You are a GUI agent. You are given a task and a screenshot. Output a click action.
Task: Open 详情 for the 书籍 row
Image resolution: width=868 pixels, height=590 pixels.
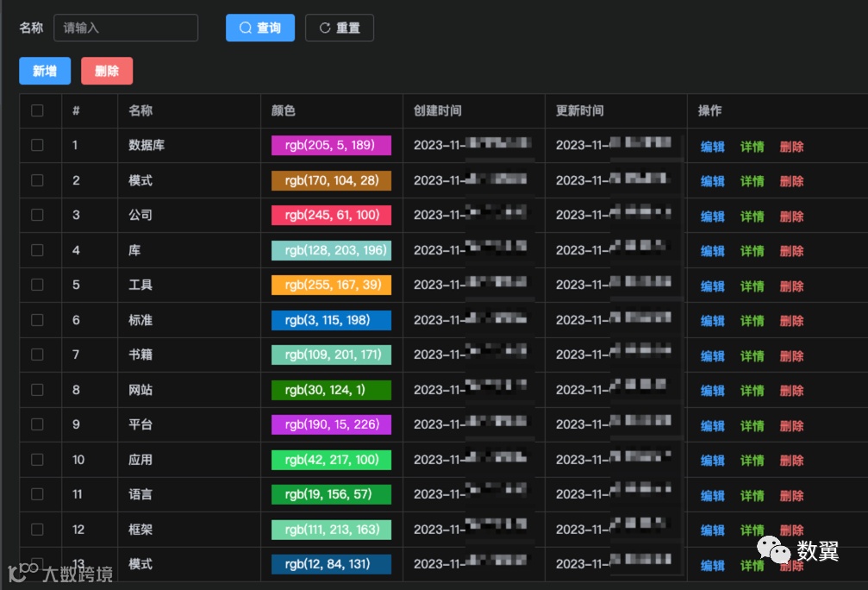pos(752,356)
